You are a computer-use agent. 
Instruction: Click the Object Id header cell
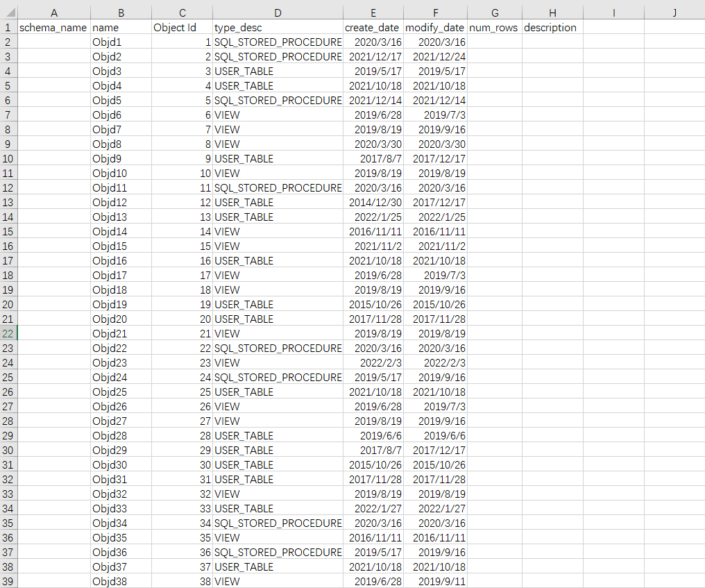pyautogui.click(x=182, y=28)
